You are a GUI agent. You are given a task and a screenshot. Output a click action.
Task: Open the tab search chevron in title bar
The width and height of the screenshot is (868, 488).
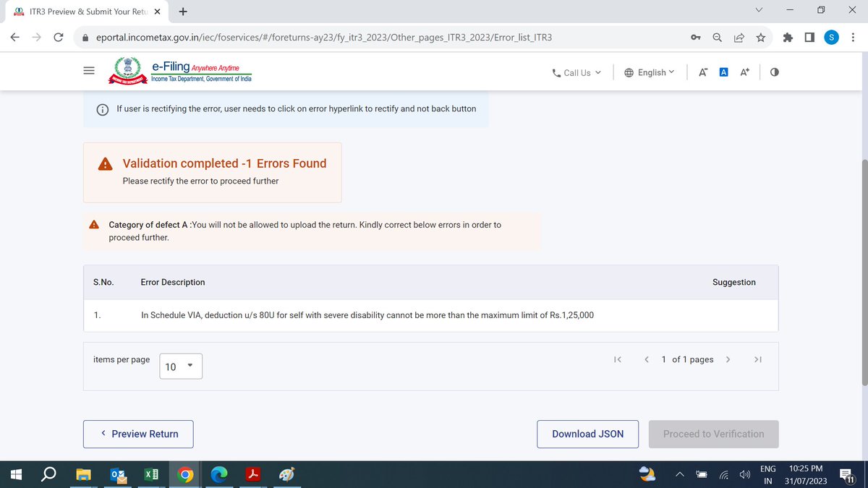click(758, 10)
